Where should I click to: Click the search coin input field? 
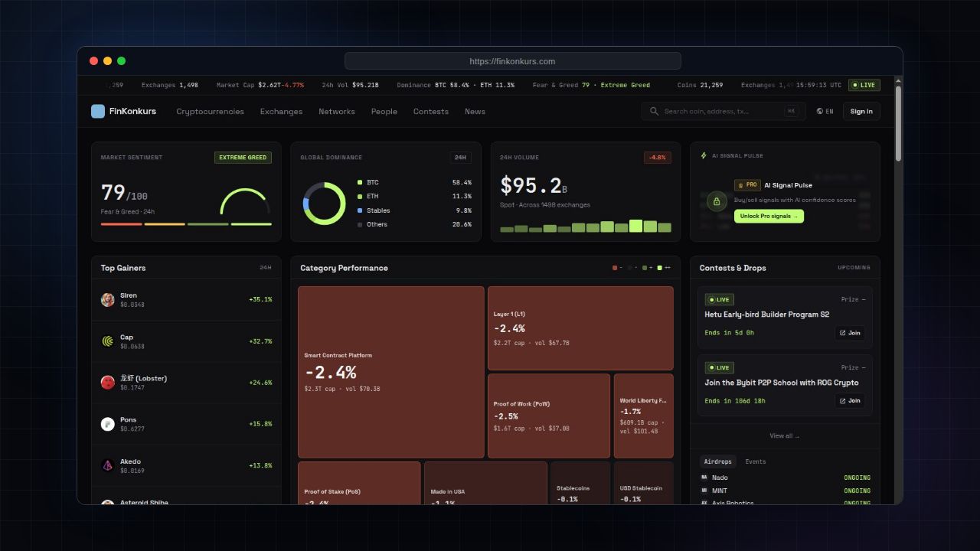724,111
